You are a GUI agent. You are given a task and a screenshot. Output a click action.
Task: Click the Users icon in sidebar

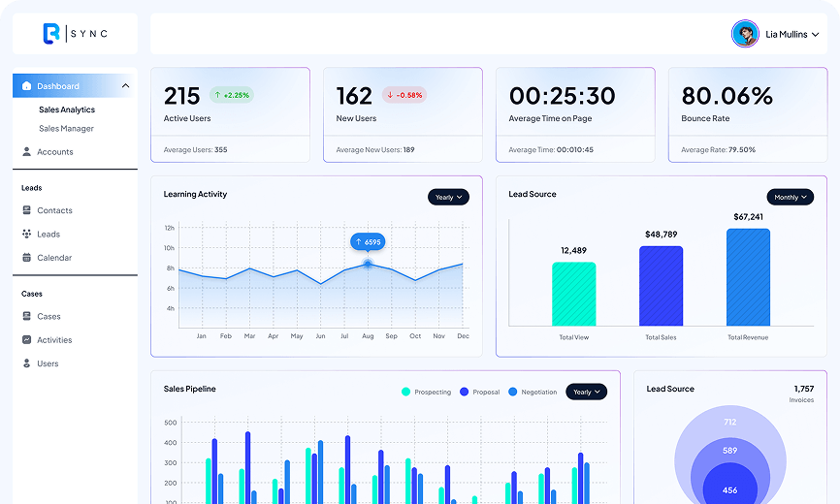point(26,362)
